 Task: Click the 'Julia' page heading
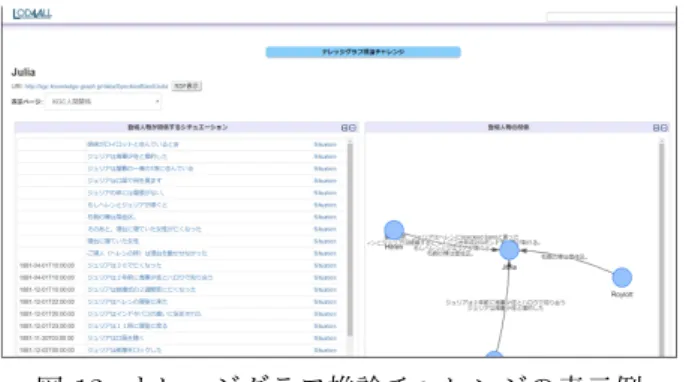pyautogui.click(x=23, y=72)
